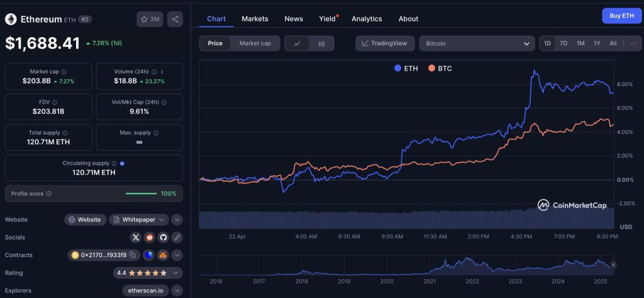Switch to the Analytics tab
This screenshot has height=298, width=644.
point(367,19)
